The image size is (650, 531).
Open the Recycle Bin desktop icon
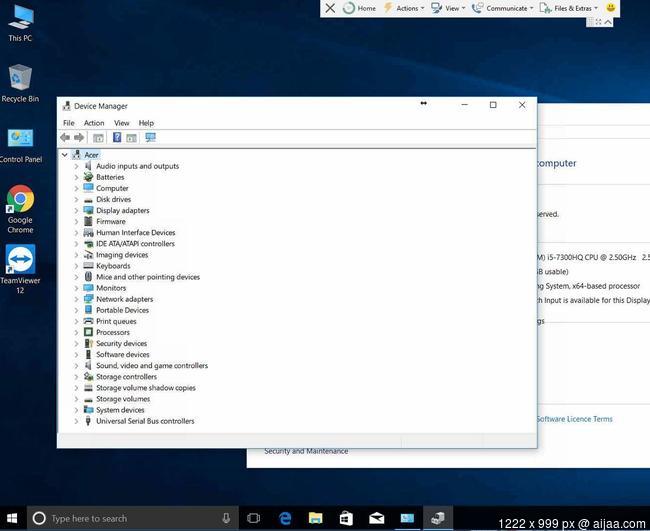click(x=20, y=83)
